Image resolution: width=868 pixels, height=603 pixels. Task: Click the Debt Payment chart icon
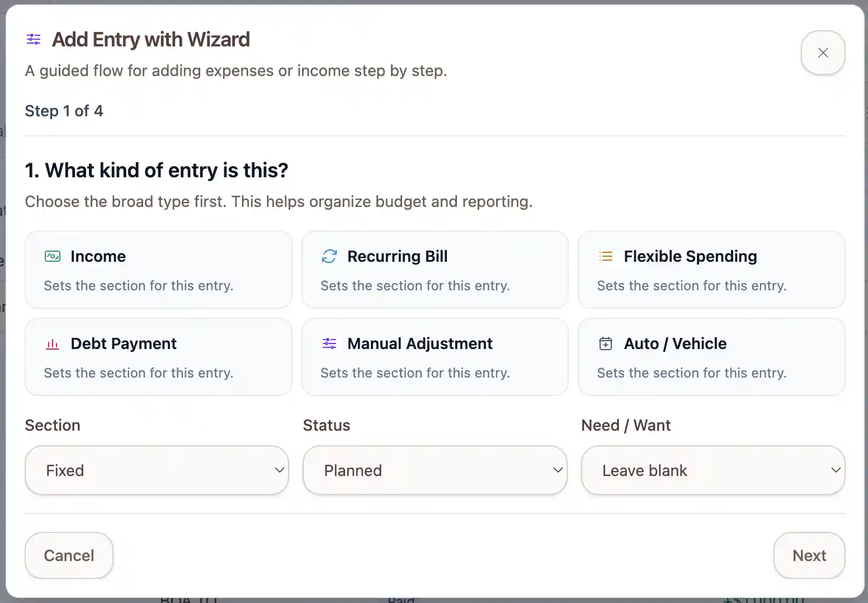(53, 344)
